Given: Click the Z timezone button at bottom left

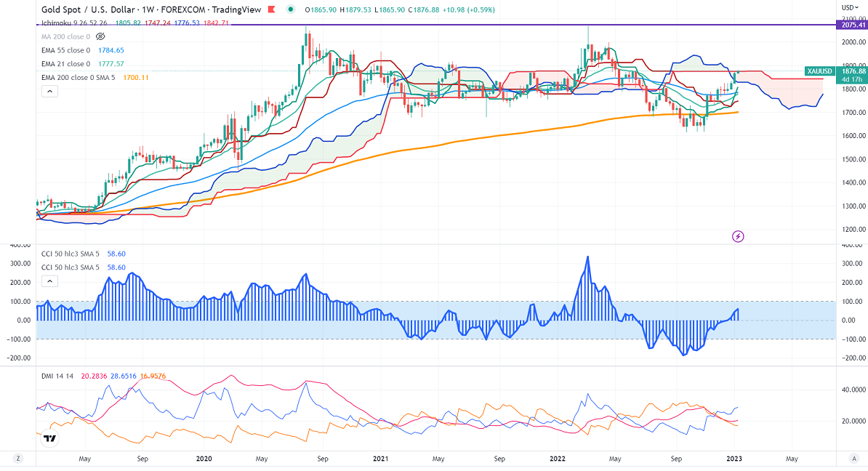Looking at the screenshot, I should tap(18, 458).
